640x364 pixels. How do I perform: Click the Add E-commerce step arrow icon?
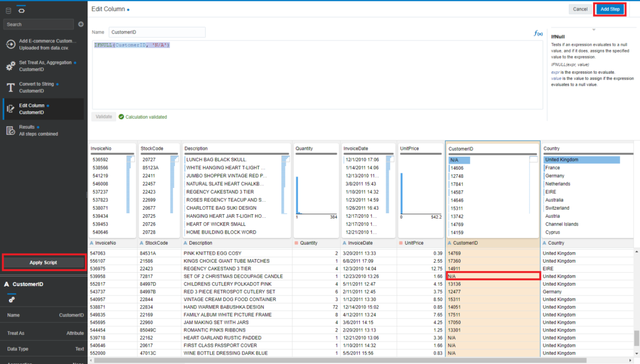tap(11, 44)
